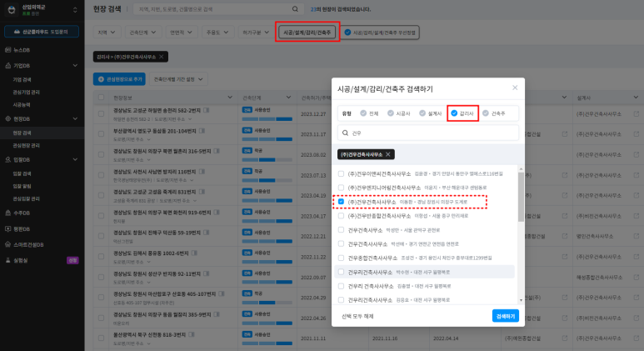Remove the 감리사 > (주)건우건축사사무소 filter chip
Image resolution: width=644 pixels, height=351 pixels.
pos(162,57)
